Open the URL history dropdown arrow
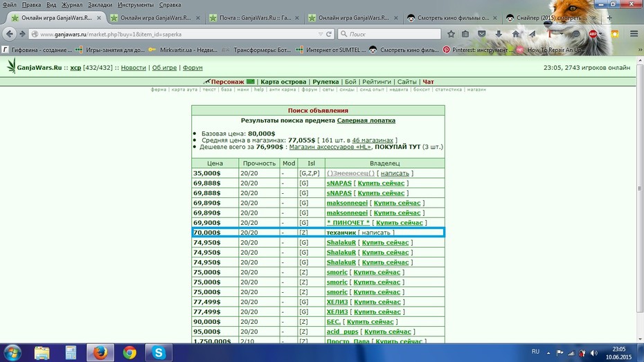Screen dimensions: 644x362 (x=321, y=34)
